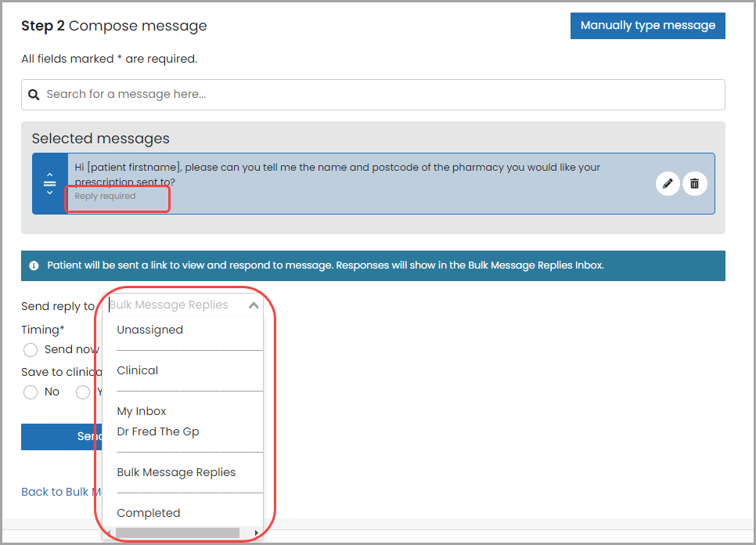This screenshot has height=545, width=756.
Task: Select the Send now radio button
Action: pyautogui.click(x=31, y=349)
